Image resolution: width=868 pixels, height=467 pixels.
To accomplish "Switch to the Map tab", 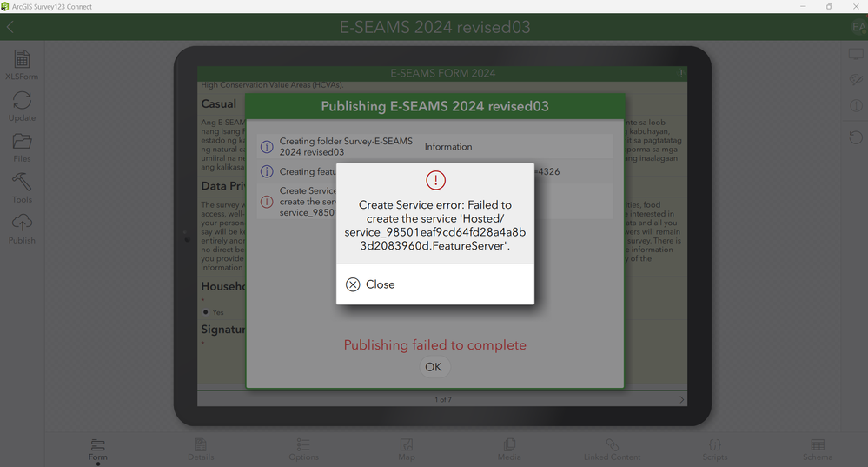I will 407,450.
